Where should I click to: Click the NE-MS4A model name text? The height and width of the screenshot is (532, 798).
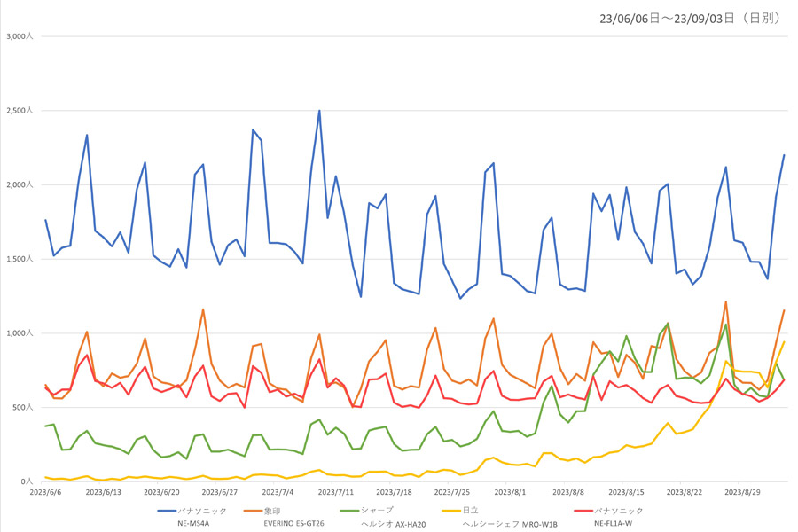click(x=193, y=523)
